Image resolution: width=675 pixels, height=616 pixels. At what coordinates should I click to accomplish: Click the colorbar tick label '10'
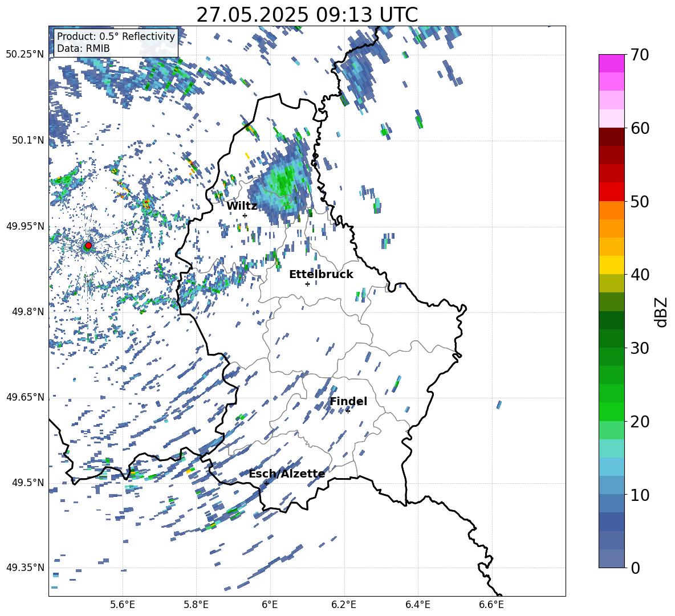640,495
